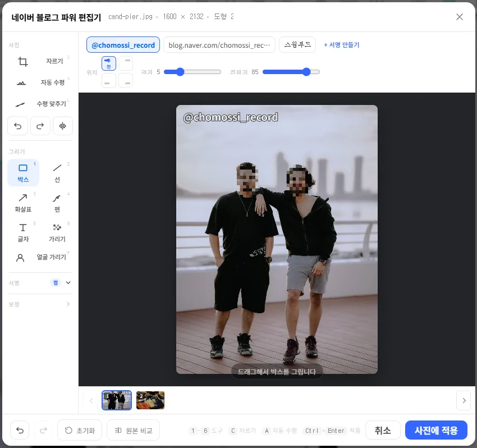Choose the 스윙푸드 signature preset

coord(297,45)
